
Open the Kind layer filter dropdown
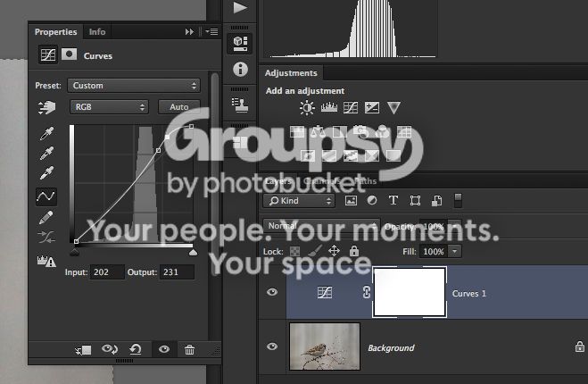click(x=299, y=200)
